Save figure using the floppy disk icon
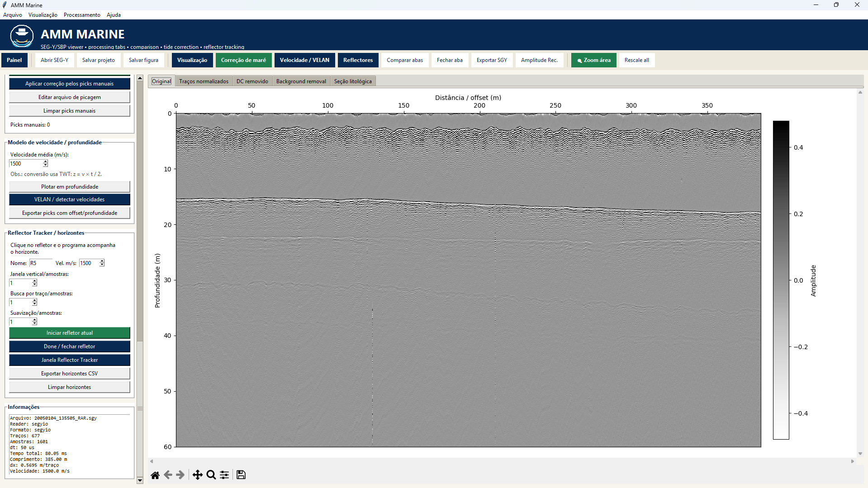This screenshot has height=488, width=868. point(241,475)
